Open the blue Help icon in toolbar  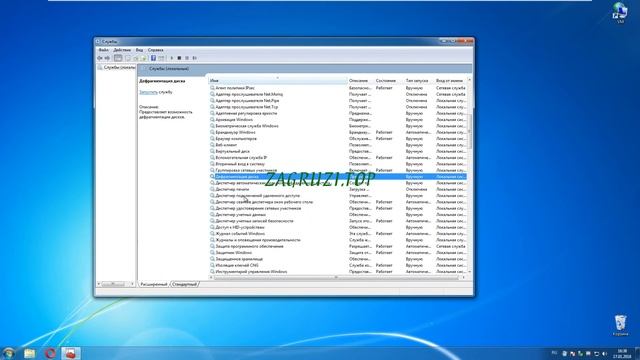click(153, 58)
